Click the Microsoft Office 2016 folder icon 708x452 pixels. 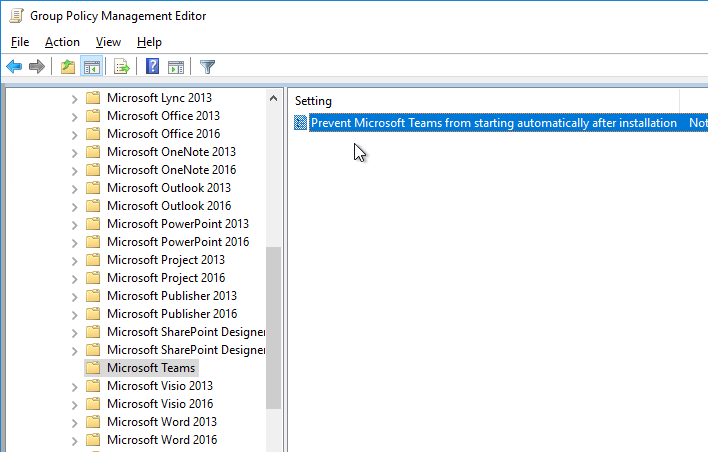tap(93, 134)
